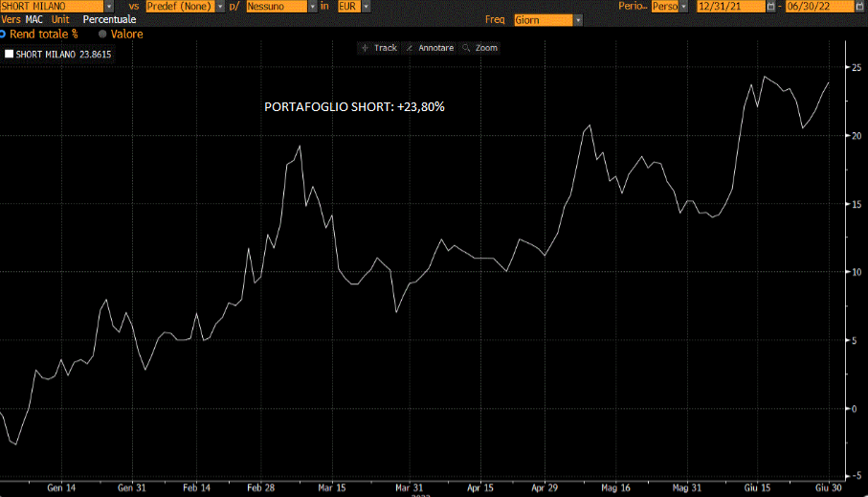Click the Percentuale unit value

click(x=109, y=19)
